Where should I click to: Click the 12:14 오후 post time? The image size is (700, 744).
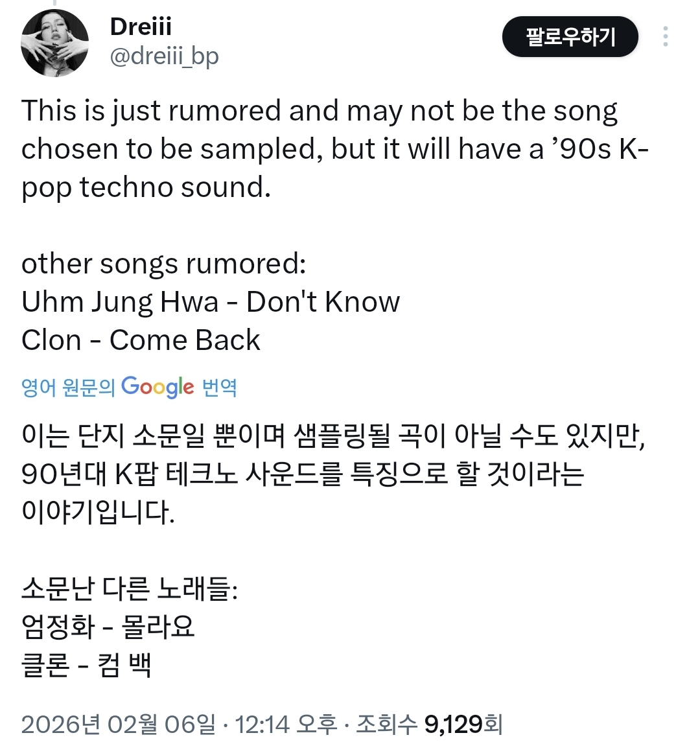[x=286, y=724]
